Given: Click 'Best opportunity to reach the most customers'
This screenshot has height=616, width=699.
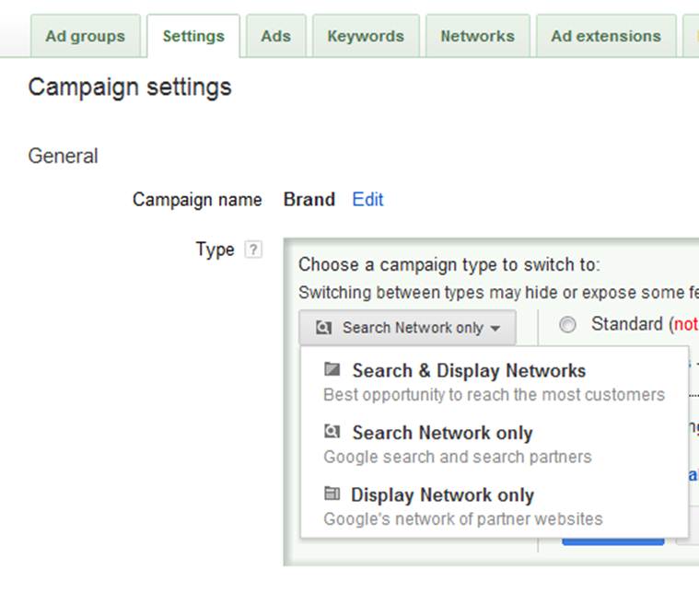Looking at the screenshot, I should click(x=494, y=395).
